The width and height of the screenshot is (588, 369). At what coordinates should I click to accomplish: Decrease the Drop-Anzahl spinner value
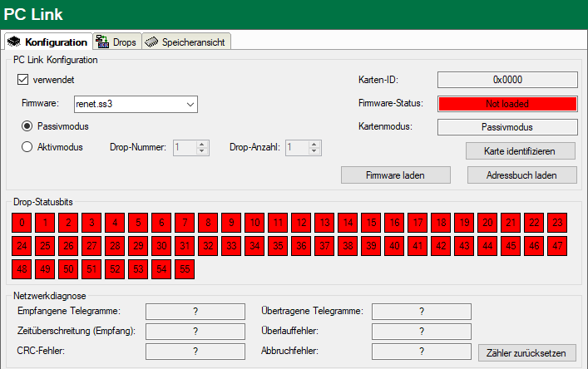[x=314, y=151]
